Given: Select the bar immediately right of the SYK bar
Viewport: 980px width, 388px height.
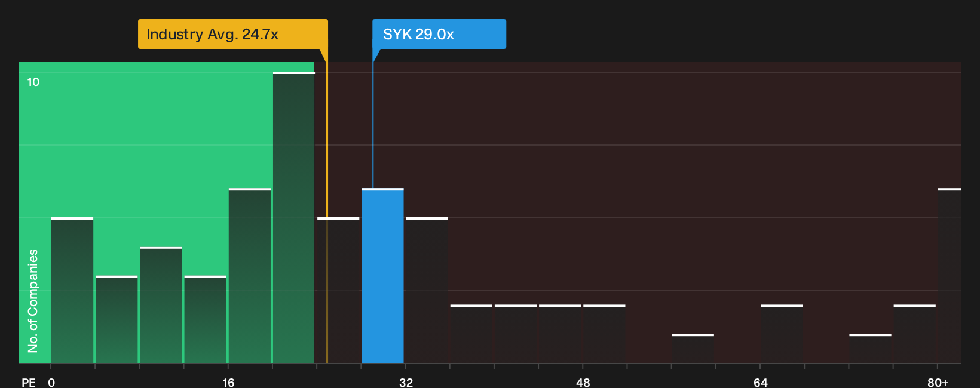Looking at the screenshot, I should tap(427, 290).
